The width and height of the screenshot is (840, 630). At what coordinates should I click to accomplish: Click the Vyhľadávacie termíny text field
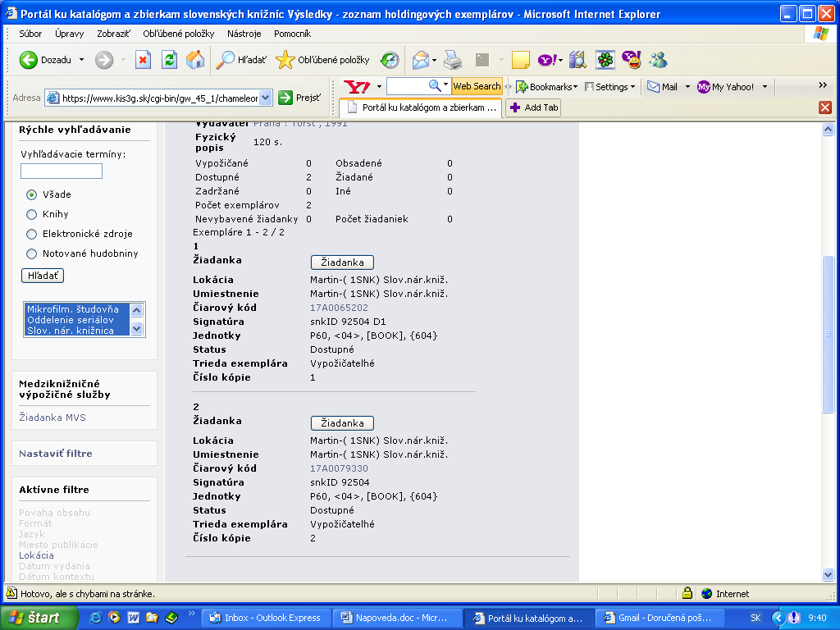tap(62, 171)
